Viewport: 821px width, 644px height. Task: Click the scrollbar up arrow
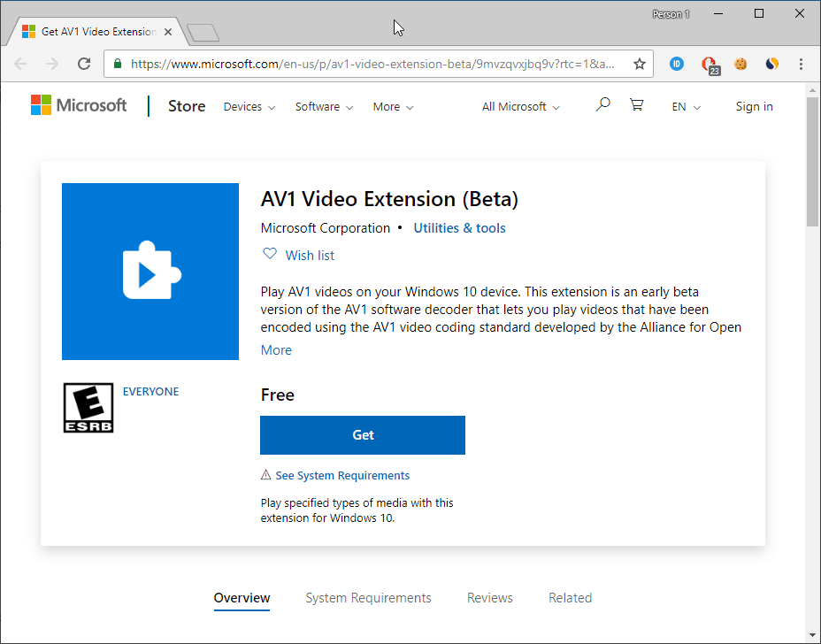[812, 90]
